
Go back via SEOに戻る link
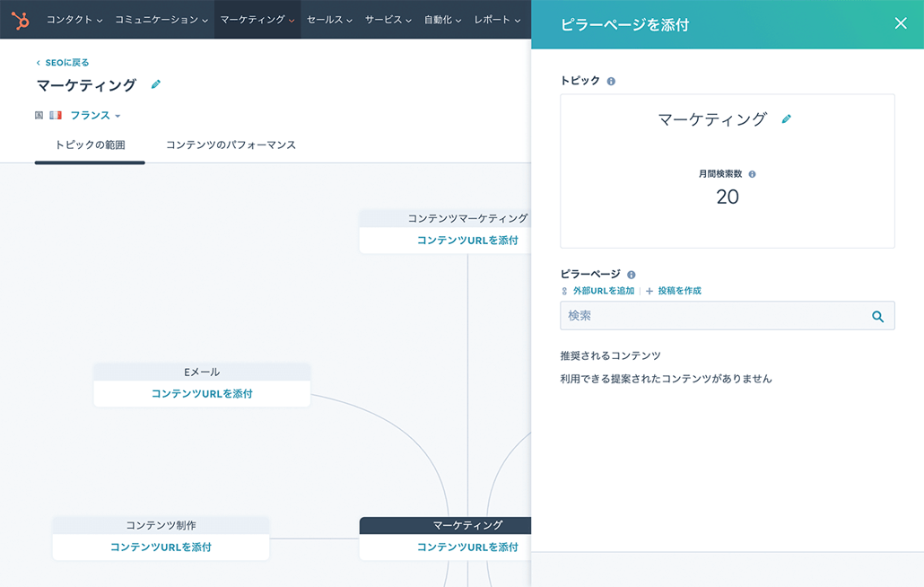[x=63, y=63]
